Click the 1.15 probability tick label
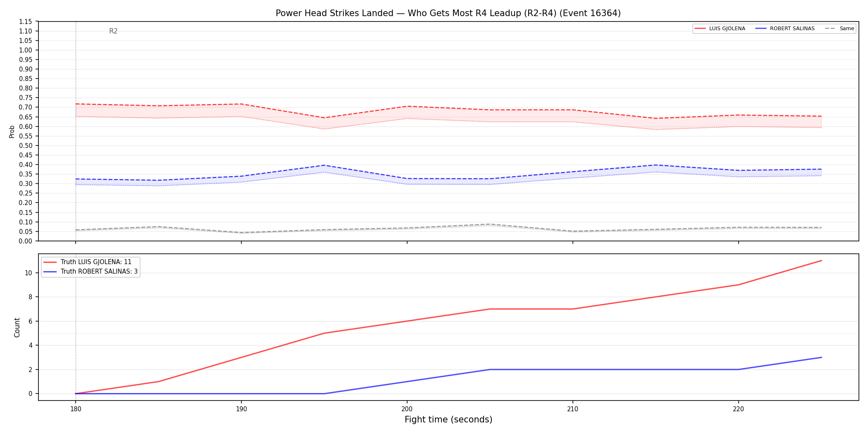This screenshot has height=434, width=868. click(x=26, y=21)
